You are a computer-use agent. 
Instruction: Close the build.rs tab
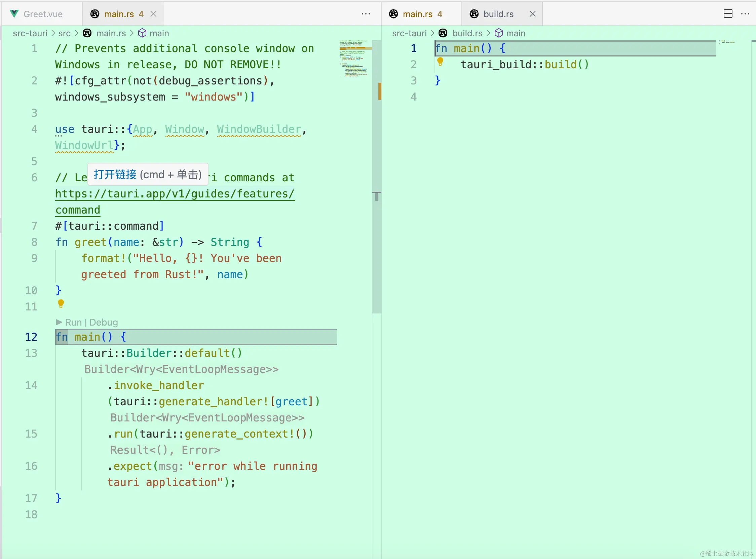click(x=532, y=14)
